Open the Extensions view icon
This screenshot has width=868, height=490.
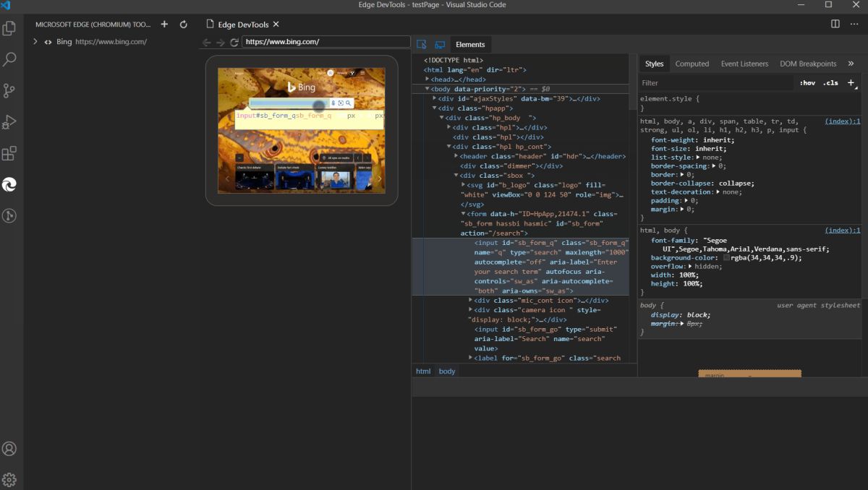9,153
